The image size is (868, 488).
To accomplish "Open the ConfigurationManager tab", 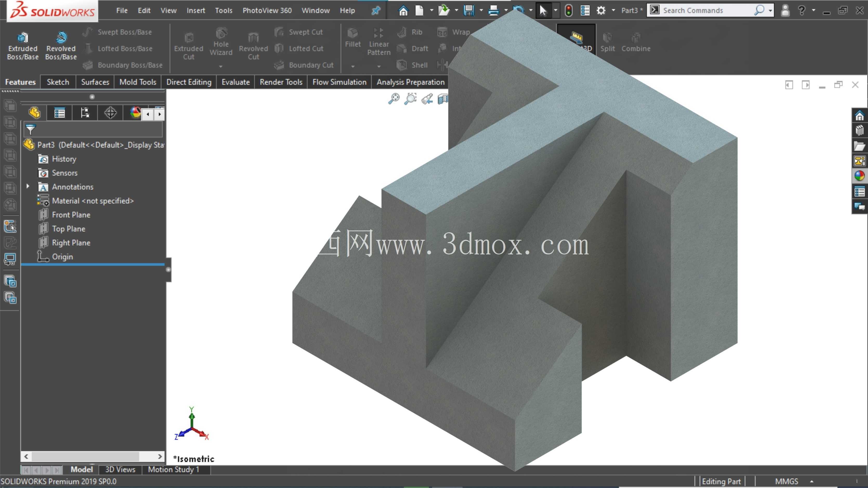I will click(x=85, y=113).
